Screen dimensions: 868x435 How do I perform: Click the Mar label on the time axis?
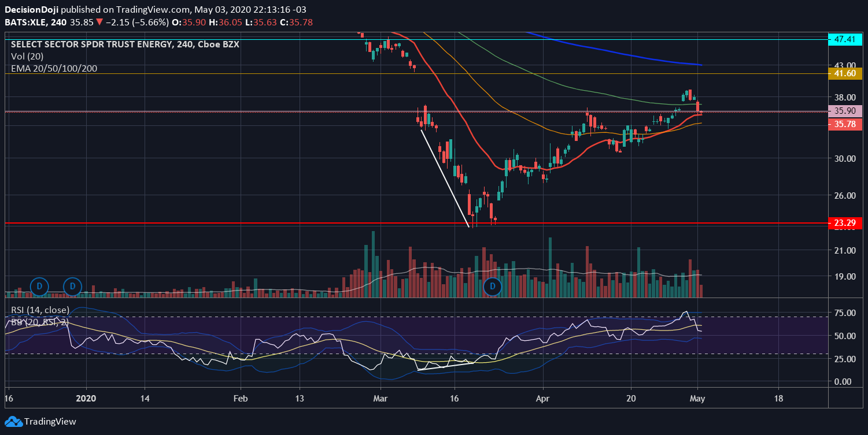[x=381, y=399]
